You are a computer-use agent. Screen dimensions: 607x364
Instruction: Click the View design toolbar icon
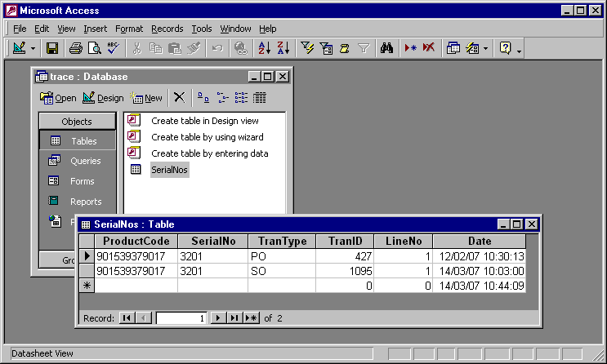20,48
